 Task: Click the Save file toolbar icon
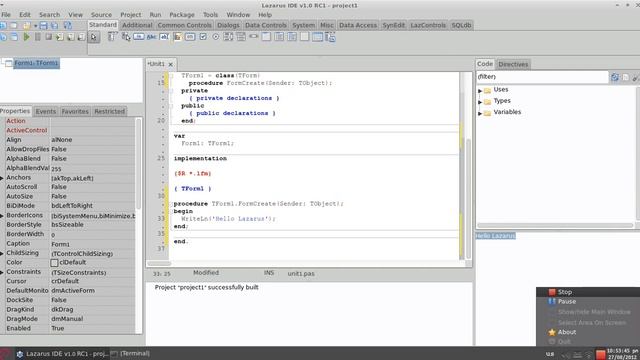[x=43, y=26]
